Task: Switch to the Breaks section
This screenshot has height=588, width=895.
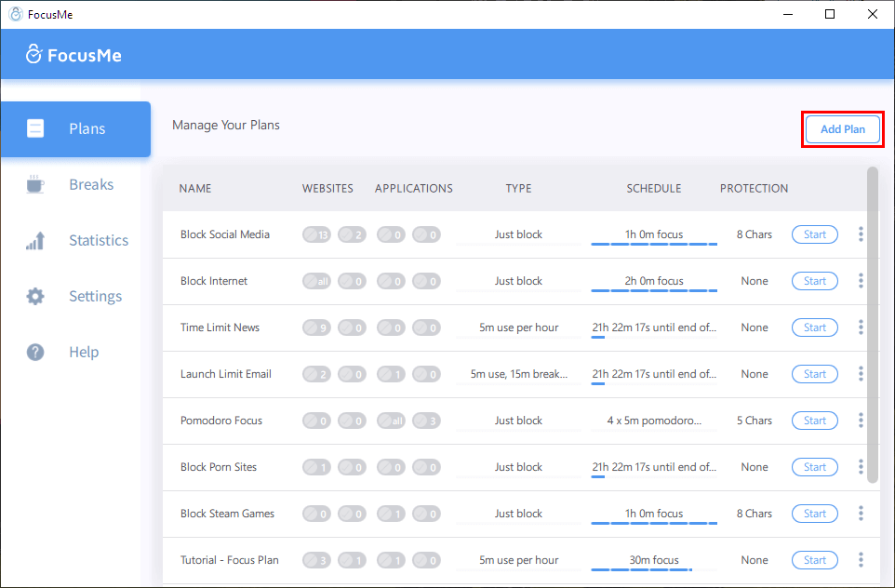Action: (90, 184)
